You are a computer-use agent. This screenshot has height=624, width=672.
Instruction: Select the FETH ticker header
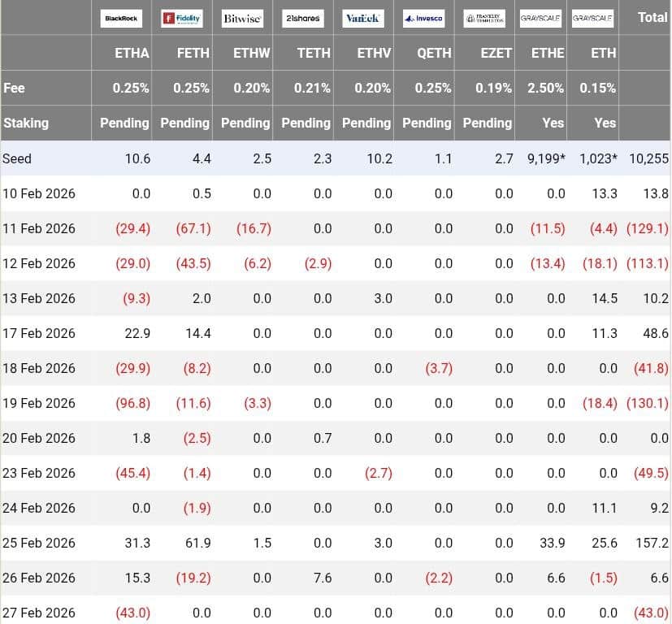pos(193,53)
